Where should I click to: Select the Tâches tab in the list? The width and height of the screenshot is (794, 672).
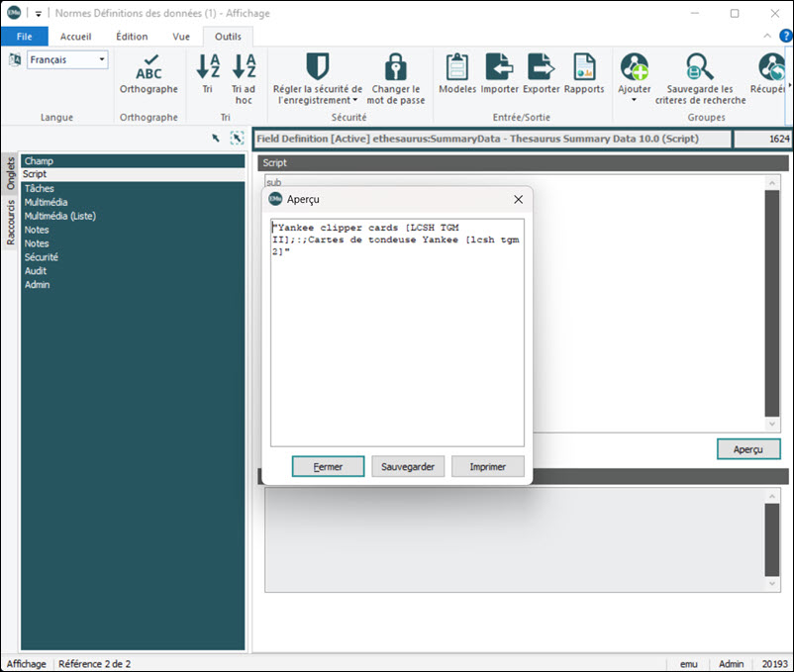(133, 188)
